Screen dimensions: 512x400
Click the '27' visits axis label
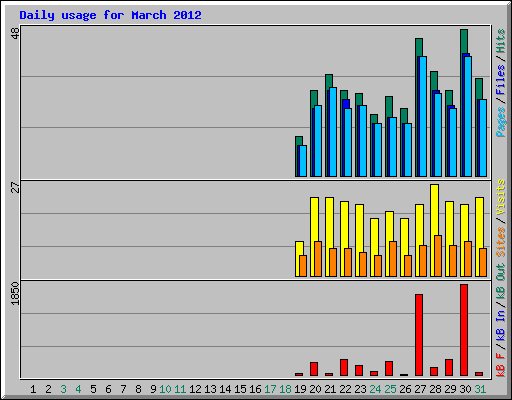[x=15, y=187]
